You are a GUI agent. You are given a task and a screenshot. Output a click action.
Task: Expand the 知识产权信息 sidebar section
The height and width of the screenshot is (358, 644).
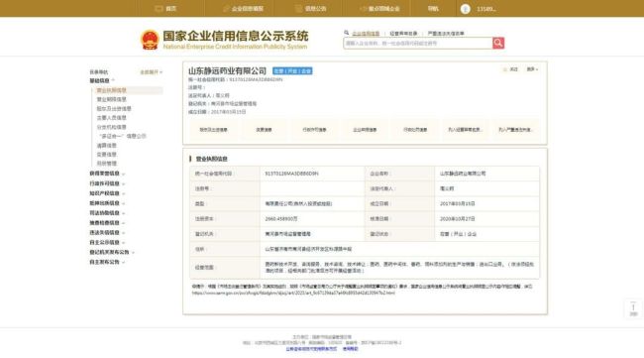(x=107, y=193)
